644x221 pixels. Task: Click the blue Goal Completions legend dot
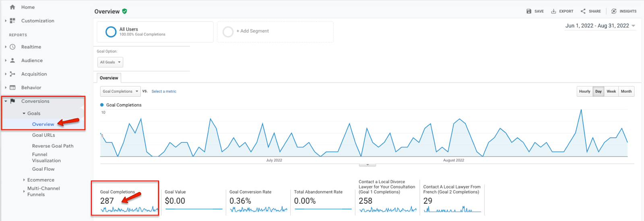(x=102, y=105)
